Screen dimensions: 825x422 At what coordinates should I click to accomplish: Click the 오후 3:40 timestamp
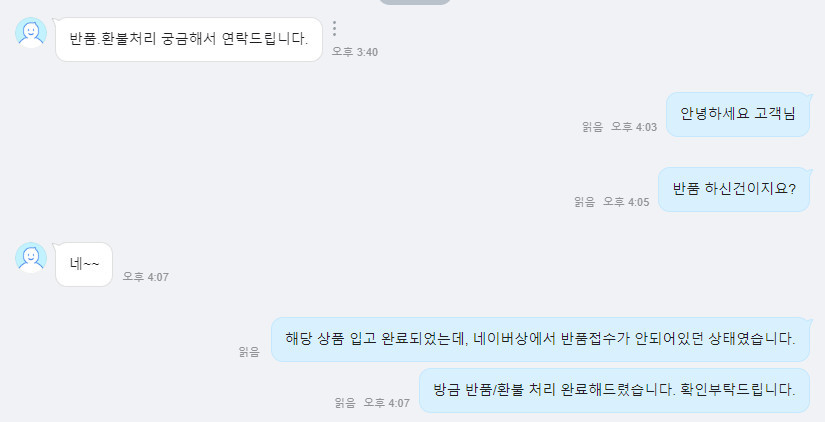(355, 52)
